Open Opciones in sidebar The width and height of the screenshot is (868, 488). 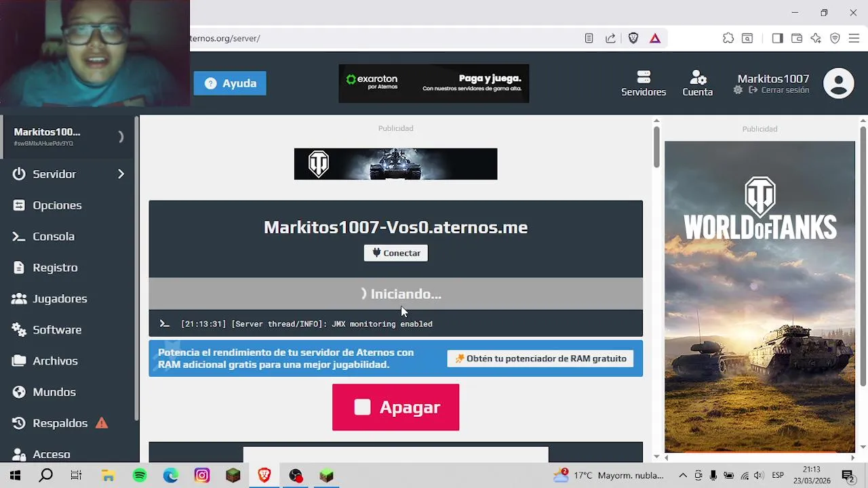[57, 205]
